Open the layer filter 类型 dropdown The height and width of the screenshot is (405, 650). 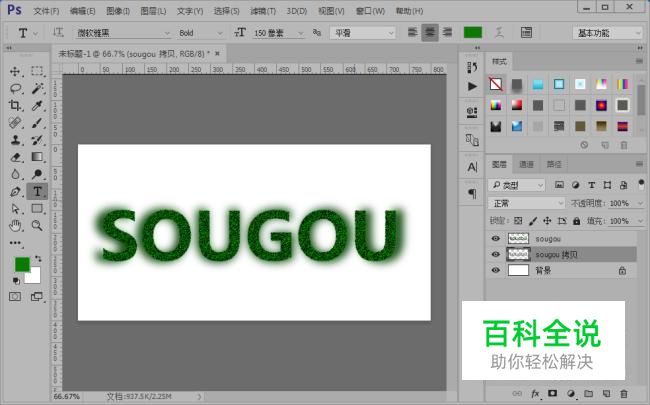[x=517, y=185]
